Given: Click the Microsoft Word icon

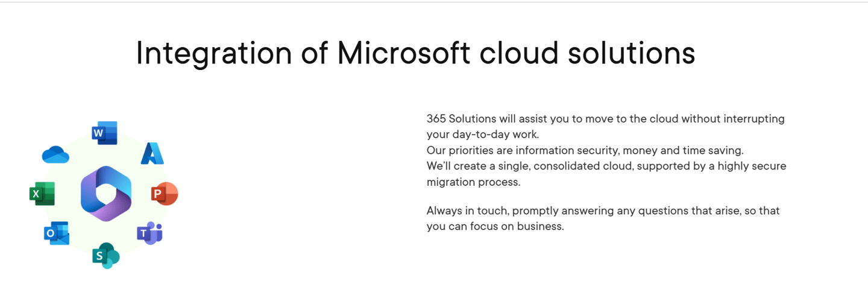Looking at the screenshot, I should [x=104, y=133].
